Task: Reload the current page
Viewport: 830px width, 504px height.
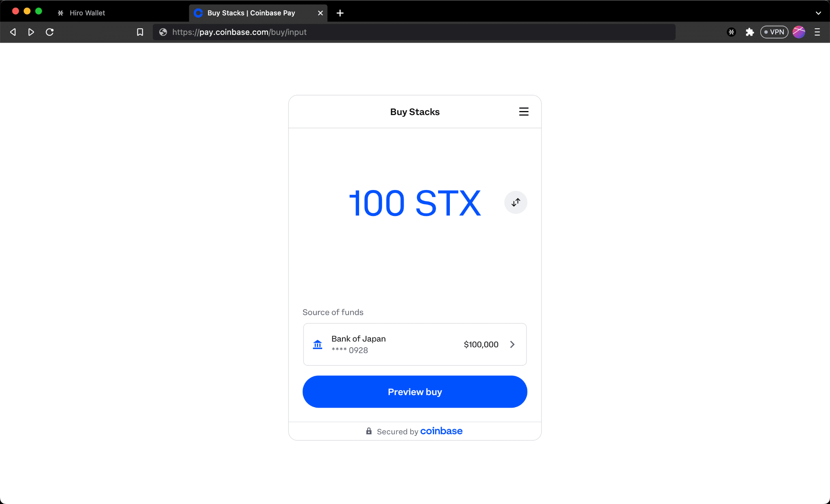Action: click(x=50, y=32)
